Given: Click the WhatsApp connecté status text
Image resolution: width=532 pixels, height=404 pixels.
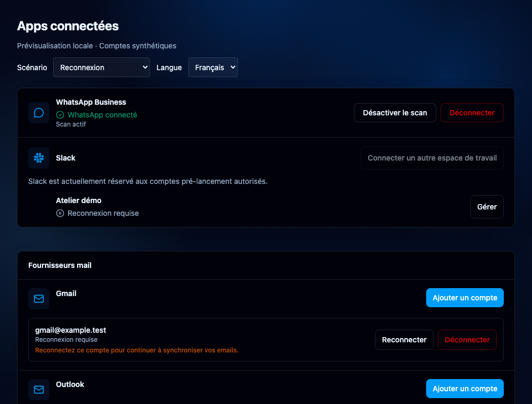Looking at the screenshot, I should click(x=103, y=115).
